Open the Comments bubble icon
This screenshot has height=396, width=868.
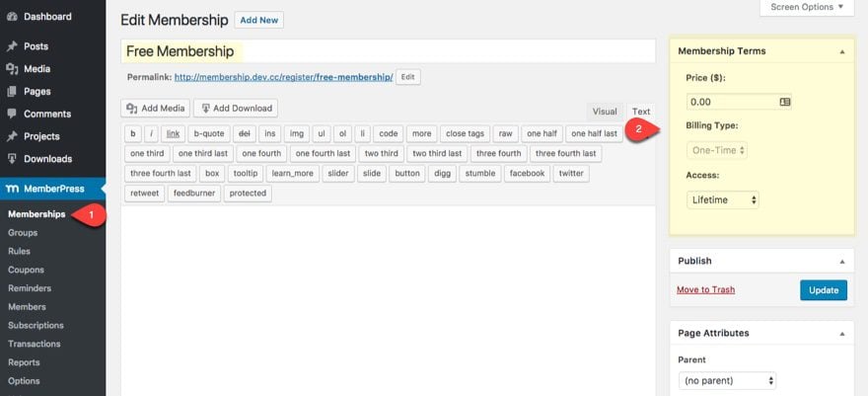tap(12, 114)
